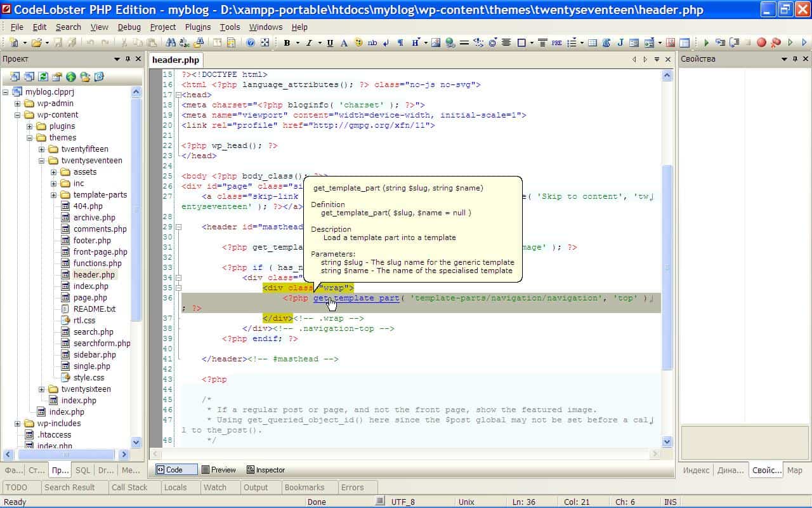Click the red breakpoint circle icon

pyautogui.click(x=761, y=43)
